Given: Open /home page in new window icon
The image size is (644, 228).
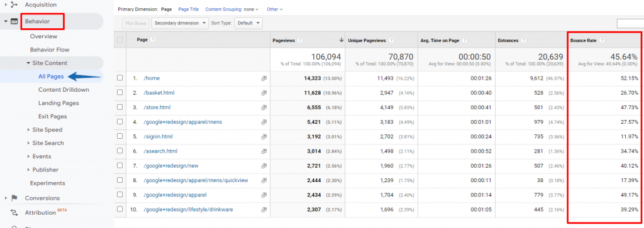Looking at the screenshot, I should 264,79.
